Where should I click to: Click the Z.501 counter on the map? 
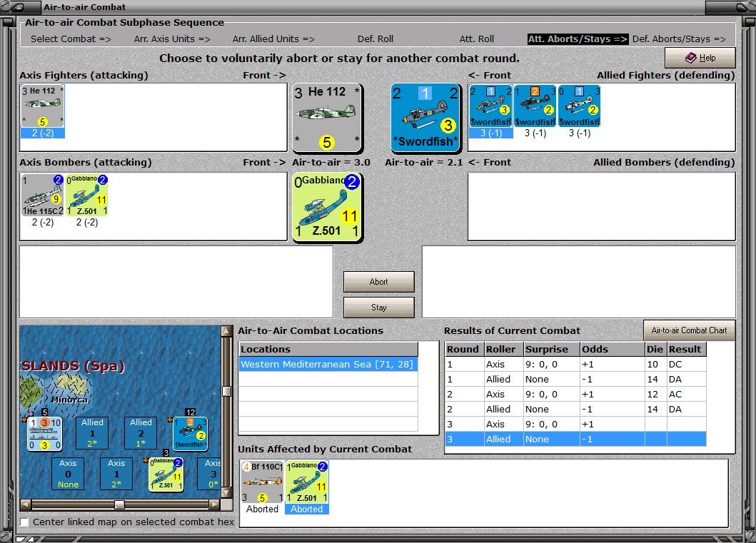tap(166, 475)
